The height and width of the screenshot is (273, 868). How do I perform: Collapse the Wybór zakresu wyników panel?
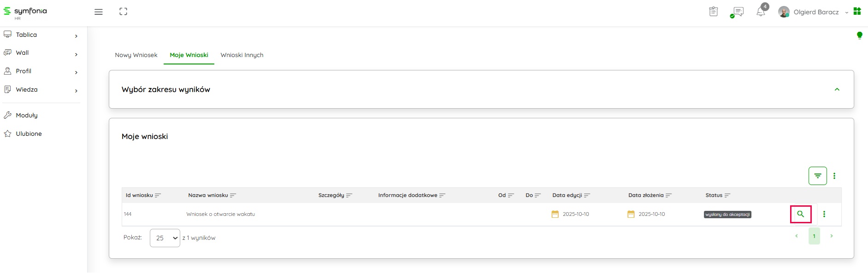point(837,89)
